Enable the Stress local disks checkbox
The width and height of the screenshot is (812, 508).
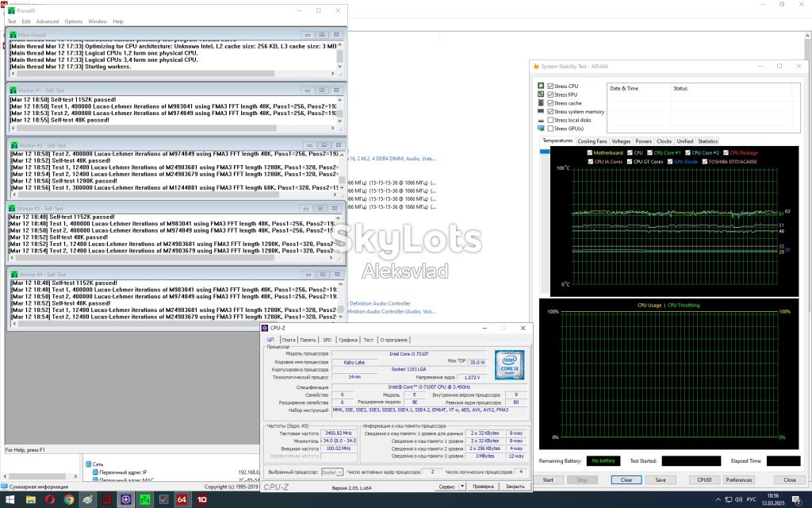point(550,120)
